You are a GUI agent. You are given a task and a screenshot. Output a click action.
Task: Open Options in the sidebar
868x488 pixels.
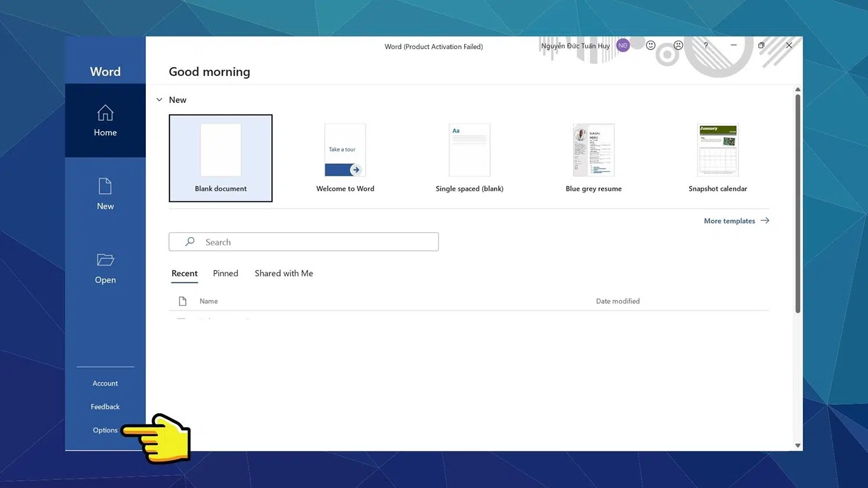(105, 430)
